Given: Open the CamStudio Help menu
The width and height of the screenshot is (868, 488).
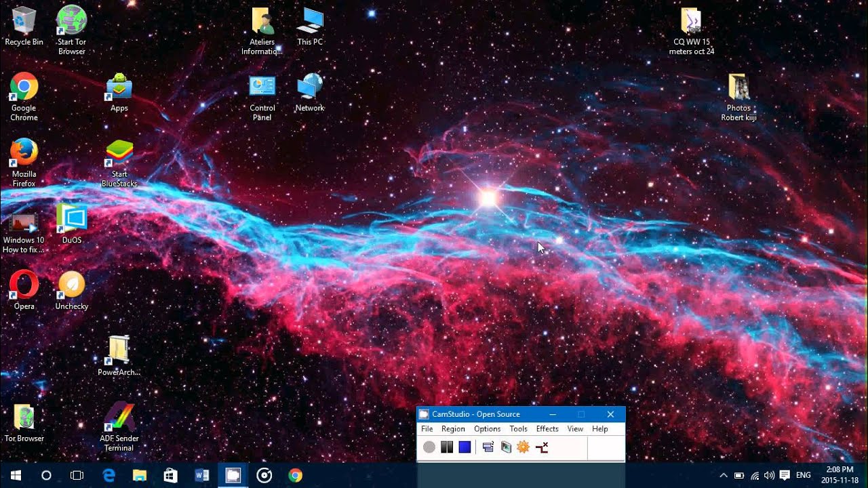Looking at the screenshot, I should click(x=599, y=429).
